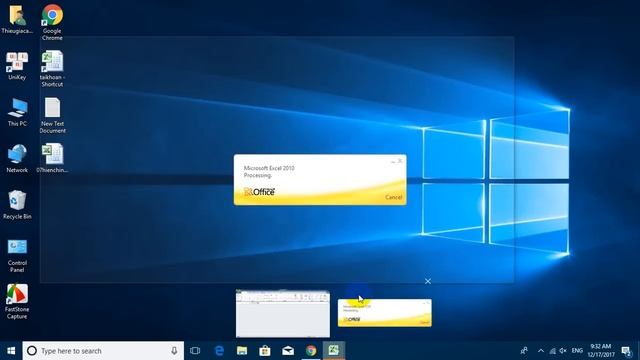Open the clock and calendar flyout
Viewport: 640px width, 360px height.
click(x=601, y=351)
